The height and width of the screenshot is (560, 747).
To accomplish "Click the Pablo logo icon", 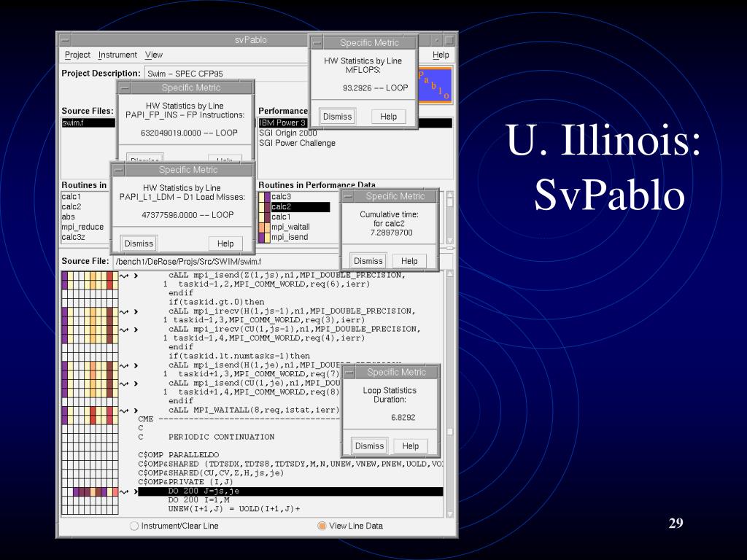I will 434,85.
